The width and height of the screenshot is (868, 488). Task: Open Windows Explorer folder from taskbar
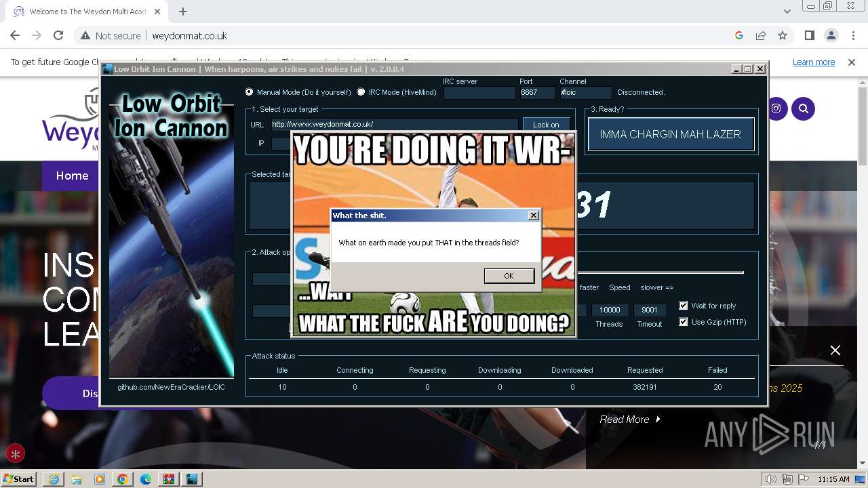pyautogui.click(x=76, y=479)
